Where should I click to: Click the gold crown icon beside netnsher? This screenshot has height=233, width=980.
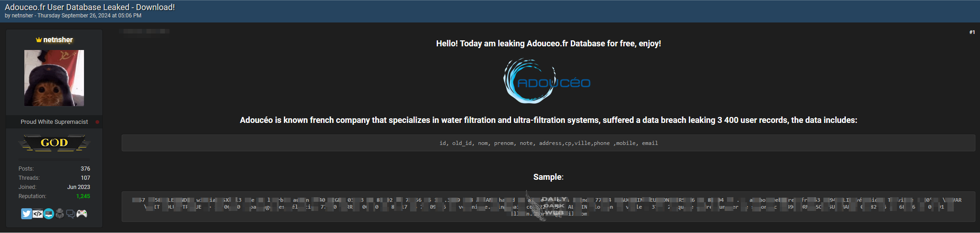[x=39, y=40]
